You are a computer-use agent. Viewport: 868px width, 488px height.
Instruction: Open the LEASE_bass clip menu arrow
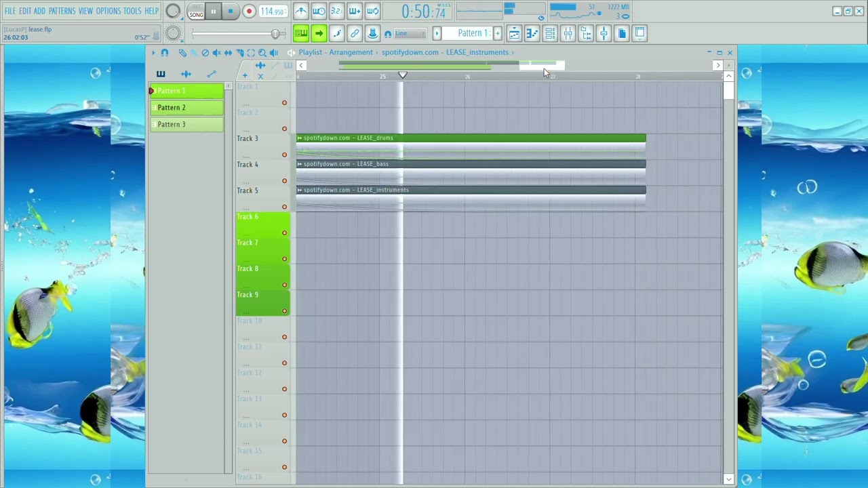coord(299,164)
